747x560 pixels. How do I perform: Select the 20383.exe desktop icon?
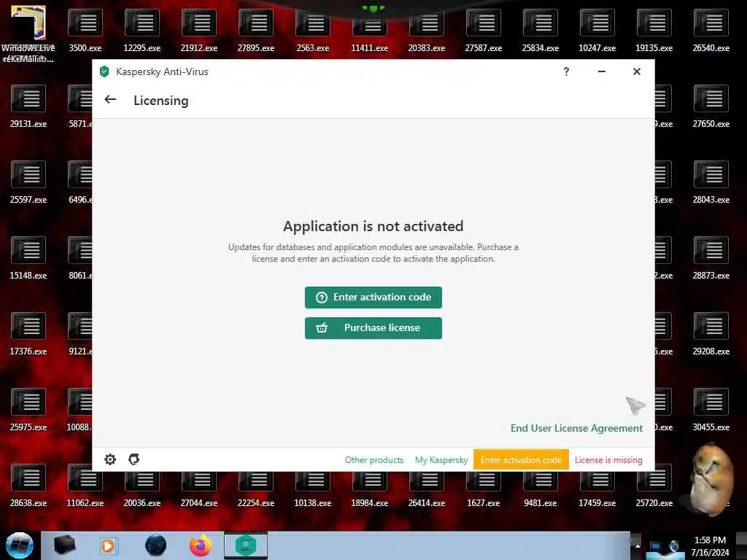coord(426,31)
